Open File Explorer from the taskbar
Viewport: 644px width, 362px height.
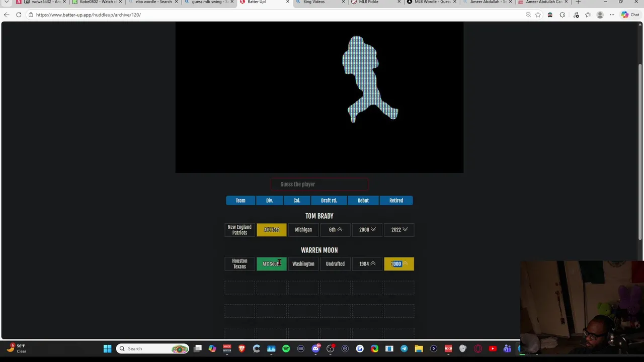(x=419, y=348)
